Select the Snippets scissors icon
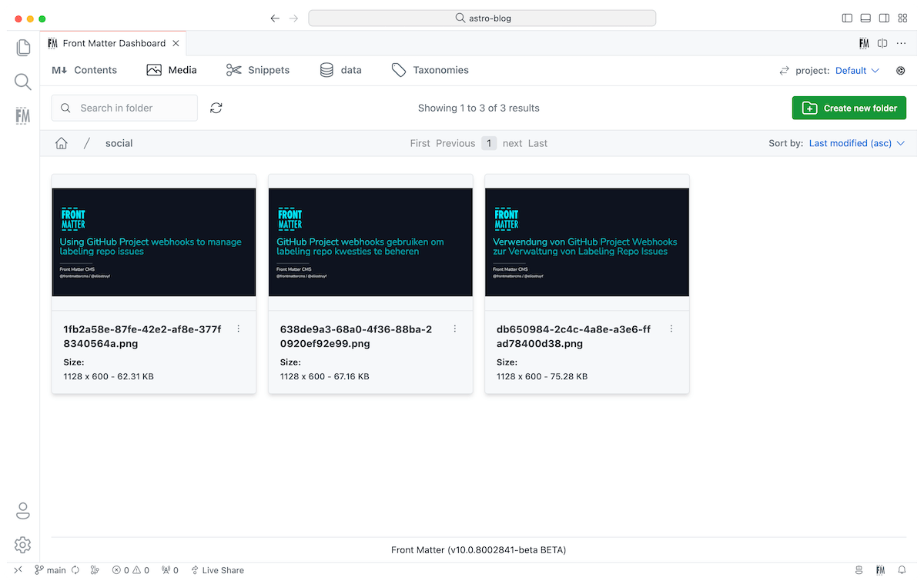This screenshot has width=924, height=584. [233, 70]
